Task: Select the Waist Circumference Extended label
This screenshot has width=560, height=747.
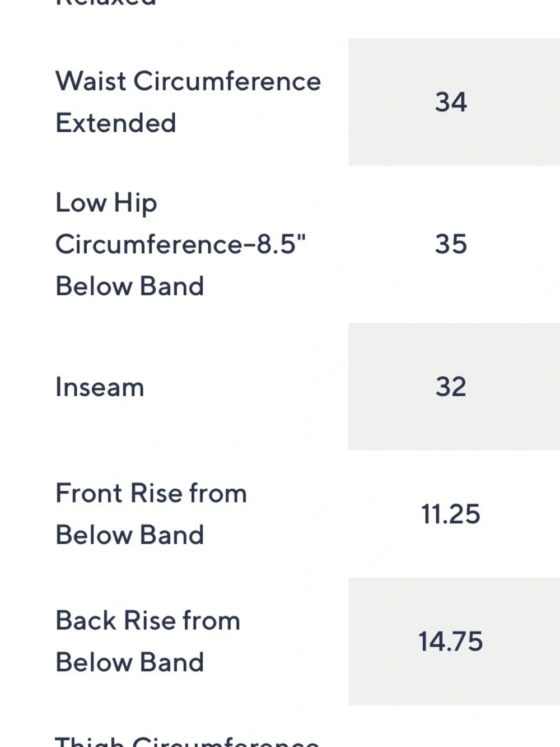Action: pyautogui.click(x=188, y=102)
